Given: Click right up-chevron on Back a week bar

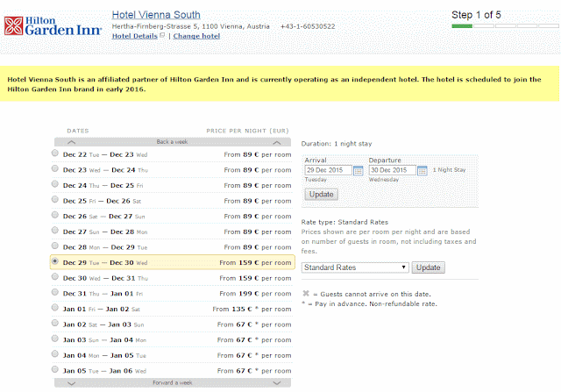Looking at the screenshot, I should tap(277, 142).
